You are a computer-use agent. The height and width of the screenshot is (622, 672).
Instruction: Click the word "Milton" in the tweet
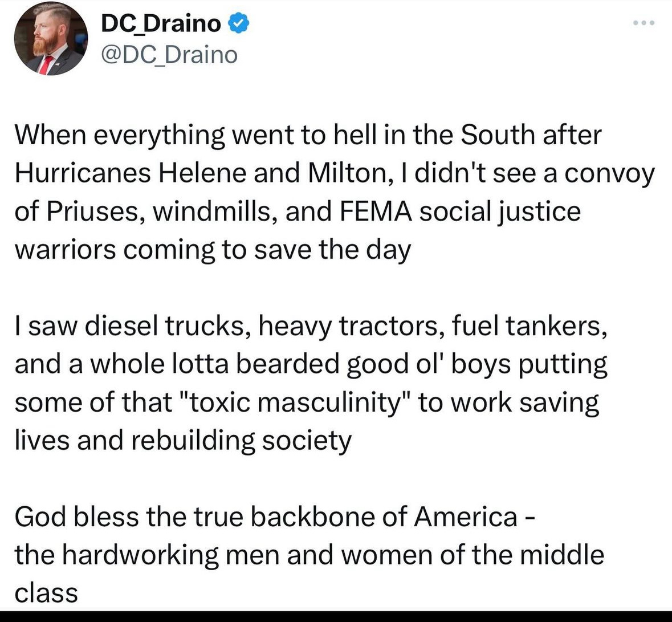[x=347, y=173]
